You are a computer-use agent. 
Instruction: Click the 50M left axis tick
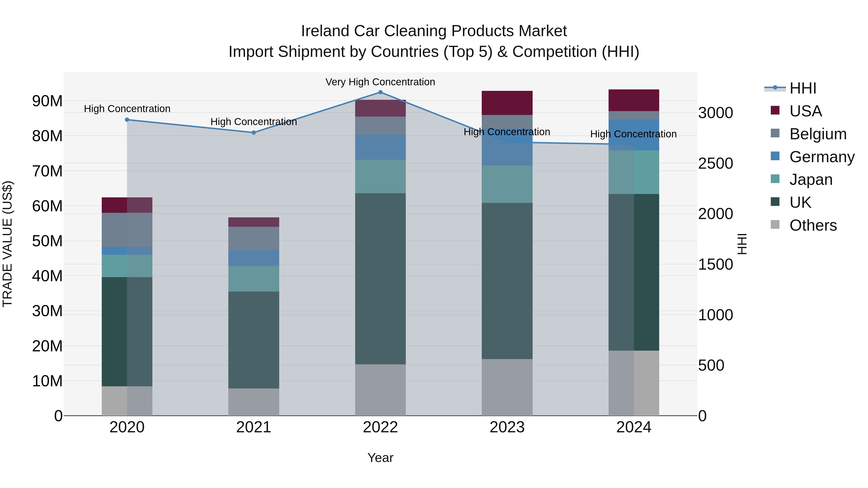[47, 241]
